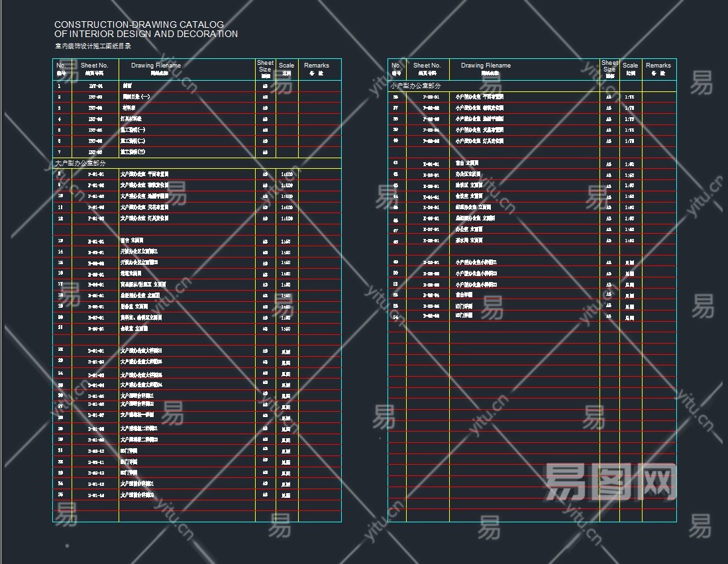Click row number '1' in the left table
The height and width of the screenshot is (564, 728).
60,86
